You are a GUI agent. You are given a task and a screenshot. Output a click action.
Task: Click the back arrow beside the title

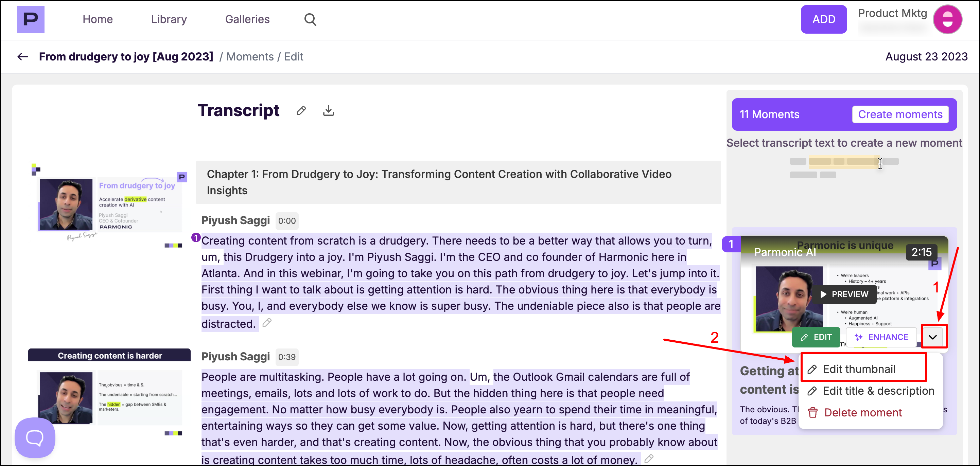pyautogui.click(x=23, y=57)
